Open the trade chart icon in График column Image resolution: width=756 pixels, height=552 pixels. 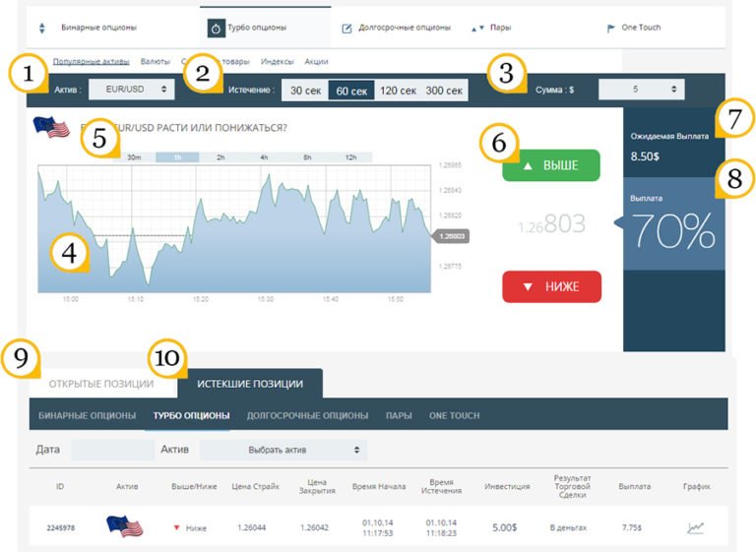click(x=695, y=527)
